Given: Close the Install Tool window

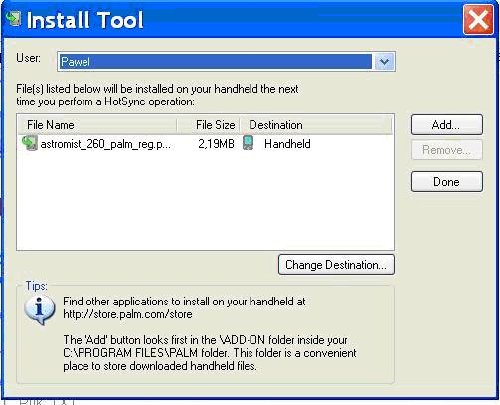Looking at the screenshot, I should click(478, 20).
